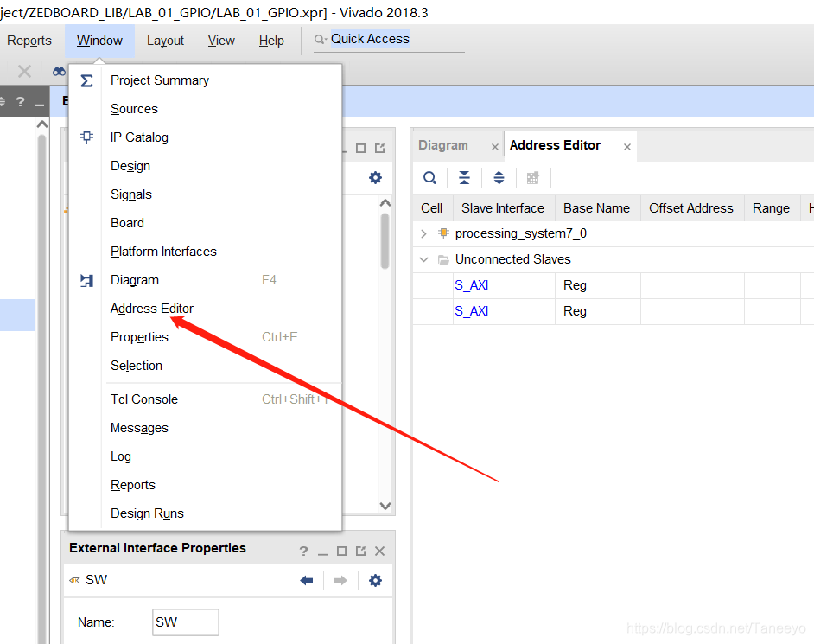Close the Address Editor tab
Viewport: 814px width, 644px height.
627,147
